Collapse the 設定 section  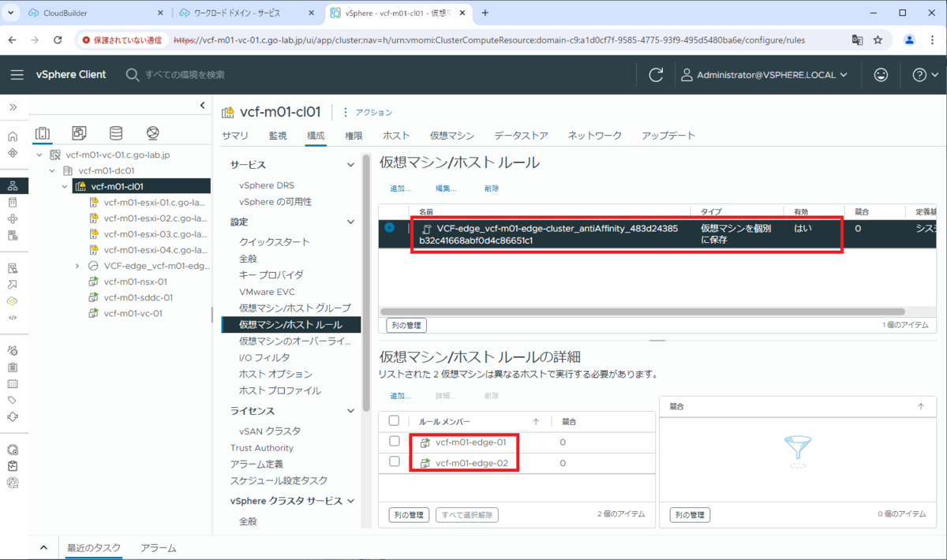point(351,222)
